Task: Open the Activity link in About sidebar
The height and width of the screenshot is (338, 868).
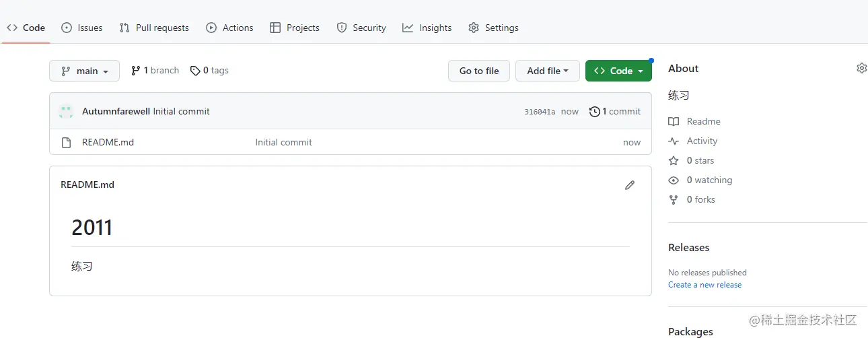Action: [702, 141]
